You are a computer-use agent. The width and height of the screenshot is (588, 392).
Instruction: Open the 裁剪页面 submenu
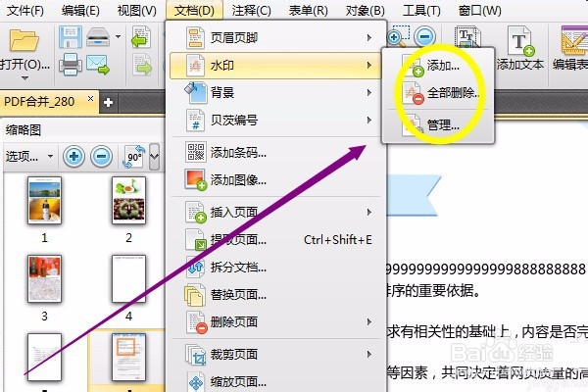[x=278, y=354]
